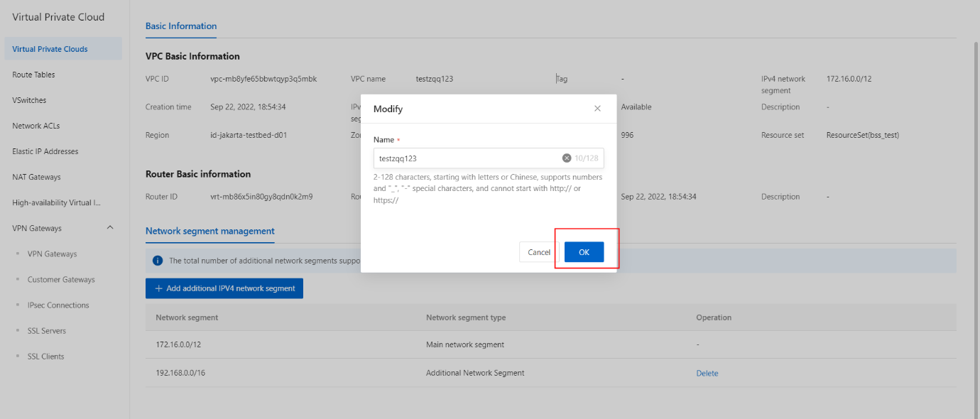Image resolution: width=980 pixels, height=419 pixels.
Task: Click OK to confirm the name change
Action: point(584,252)
